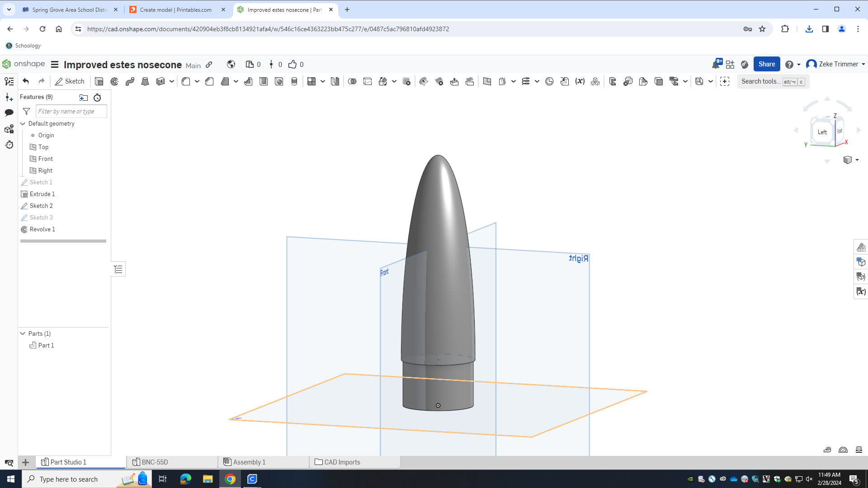Open the Zeke Trimmer account menu

tap(835, 64)
